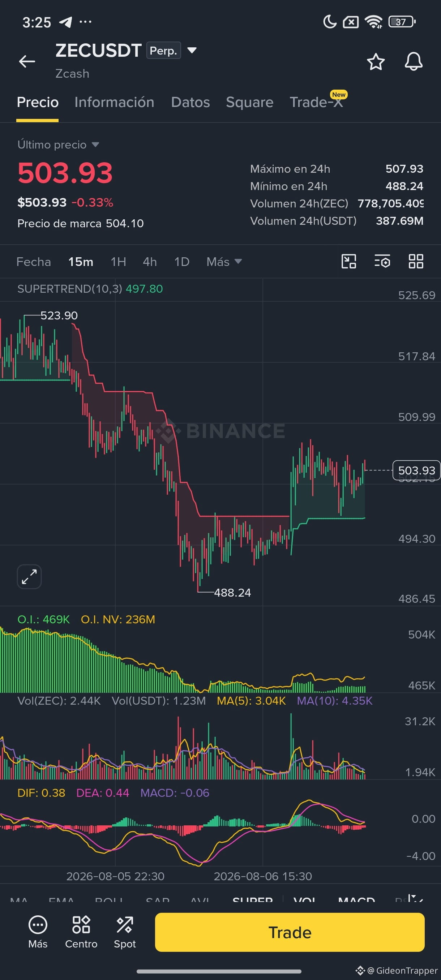
Task: Tap the MA(10): 4.35K label
Action: point(334,701)
